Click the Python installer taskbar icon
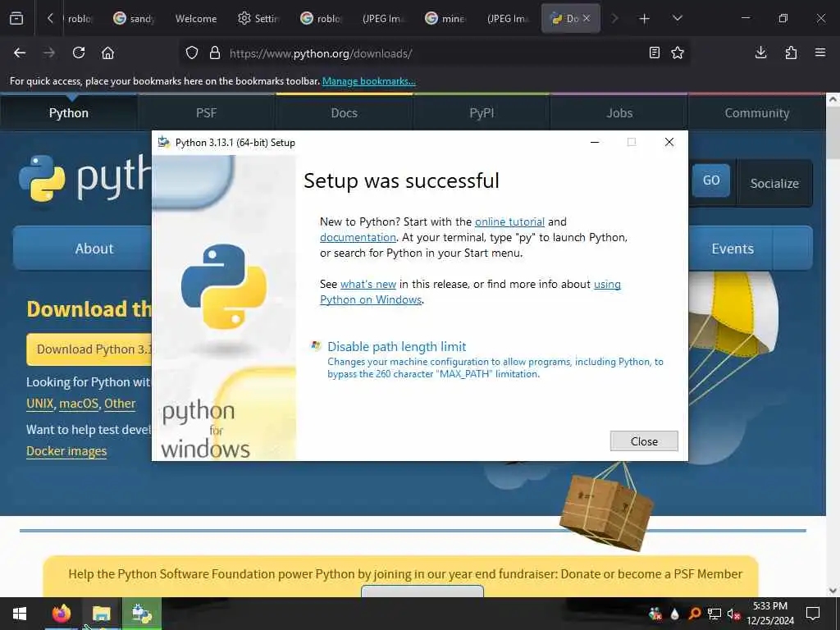Image resolution: width=840 pixels, height=630 pixels. (142, 614)
